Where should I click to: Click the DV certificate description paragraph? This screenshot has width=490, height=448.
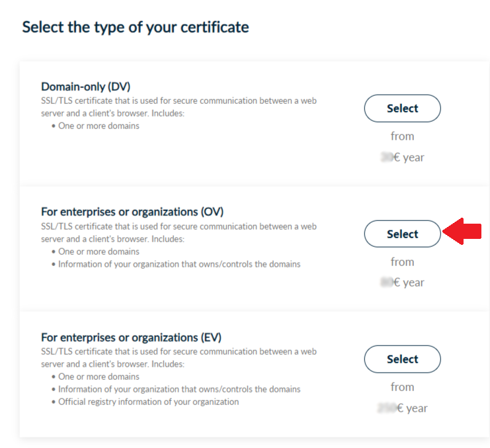(179, 107)
